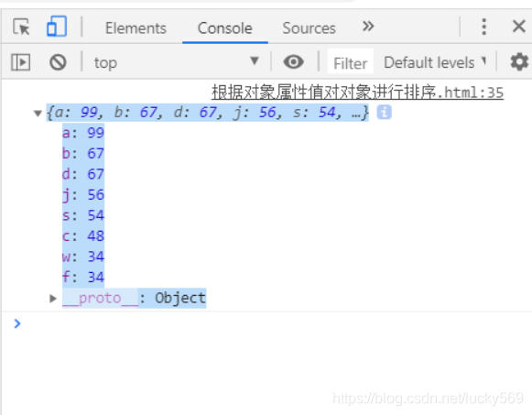The height and width of the screenshot is (415, 532).
Task: Click the __proto__ property name
Action: pyautogui.click(x=100, y=299)
